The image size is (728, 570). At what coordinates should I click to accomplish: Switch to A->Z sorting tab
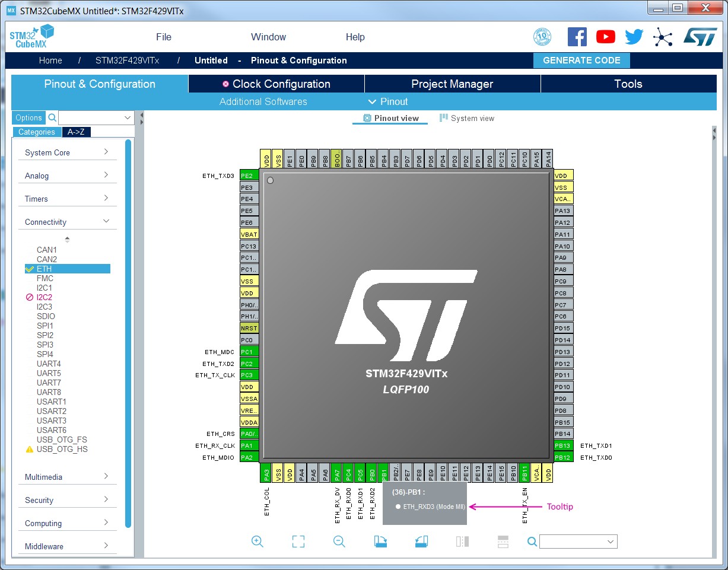(x=76, y=132)
